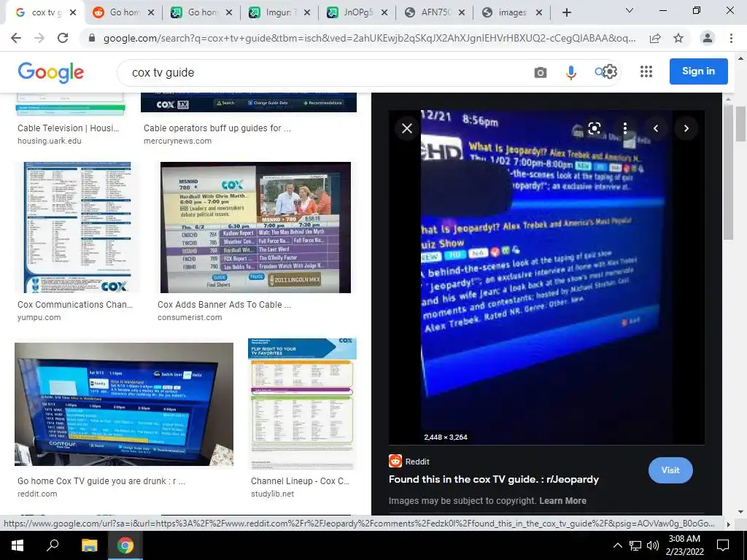Click the Reddit source icon in preview
This screenshot has height=560, width=747.
(395, 461)
